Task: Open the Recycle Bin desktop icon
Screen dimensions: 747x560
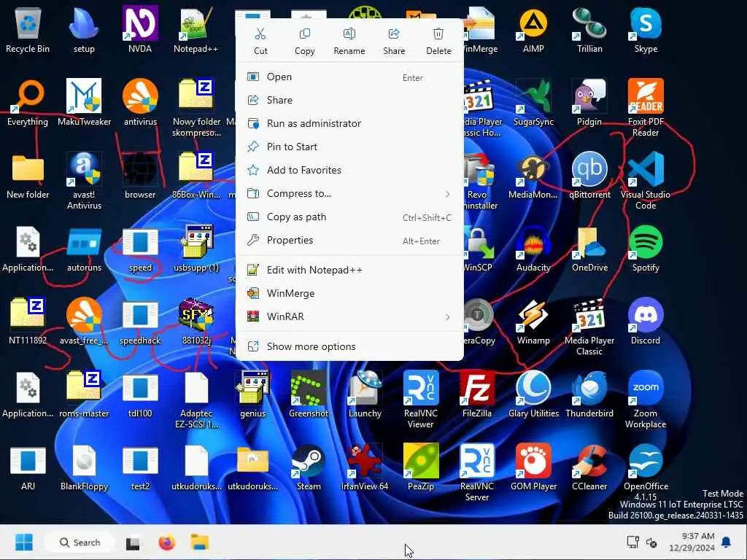Action: pos(28,29)
